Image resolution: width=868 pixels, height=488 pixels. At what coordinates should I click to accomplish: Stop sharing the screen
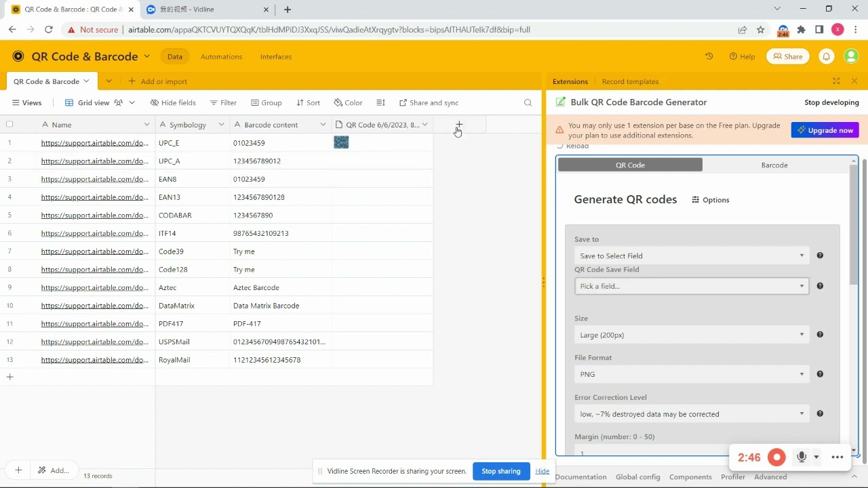point(501,471)
